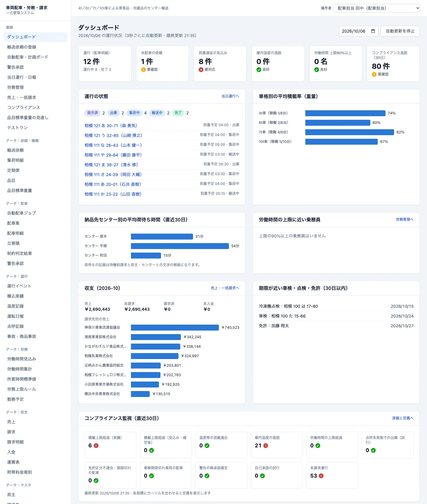Click the 7t車 load-rate bar showing 82%
The image size is (427, 504).
(x=350, y=132)
